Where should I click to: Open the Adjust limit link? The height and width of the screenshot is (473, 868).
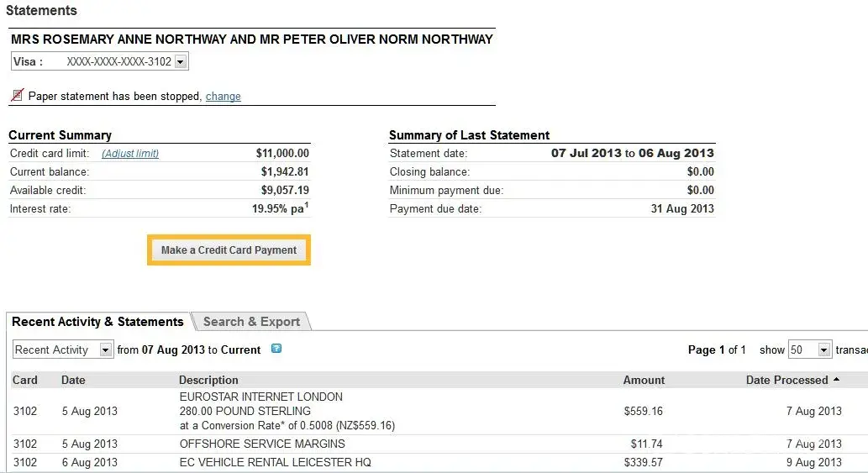coord(130,154)
